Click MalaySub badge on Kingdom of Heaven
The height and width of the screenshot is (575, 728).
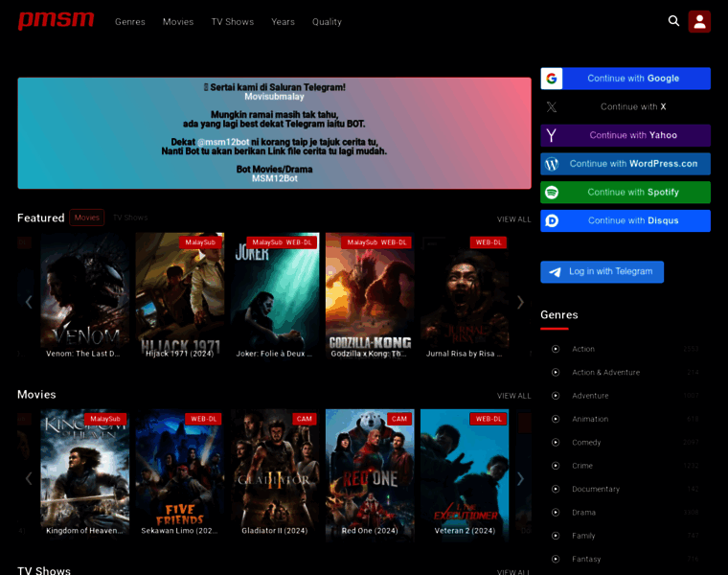[105, 419]
